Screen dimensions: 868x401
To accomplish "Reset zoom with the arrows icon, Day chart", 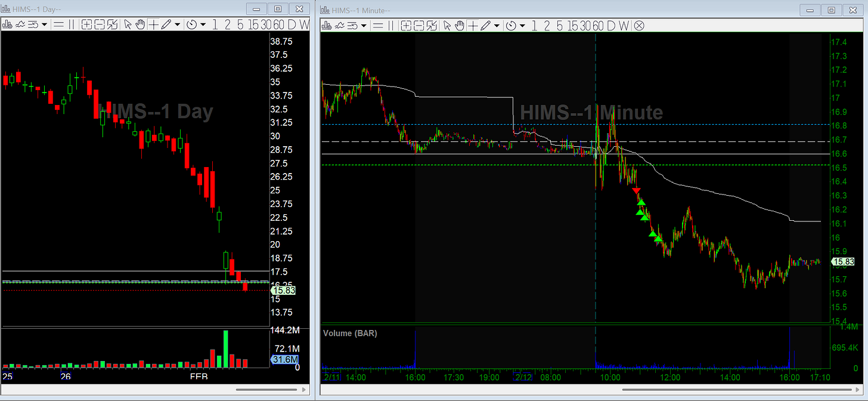I will pos(112,24).
